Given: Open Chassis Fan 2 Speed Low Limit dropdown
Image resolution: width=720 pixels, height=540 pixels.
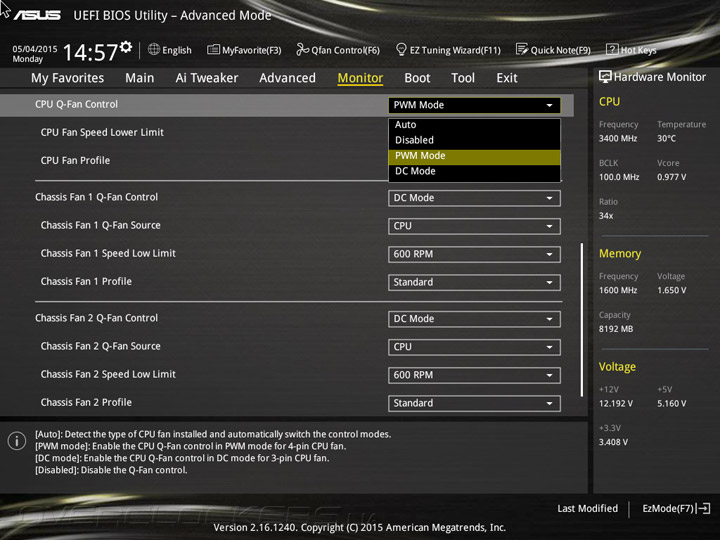Looking at the screenshot, I should [x=474, y=375].
